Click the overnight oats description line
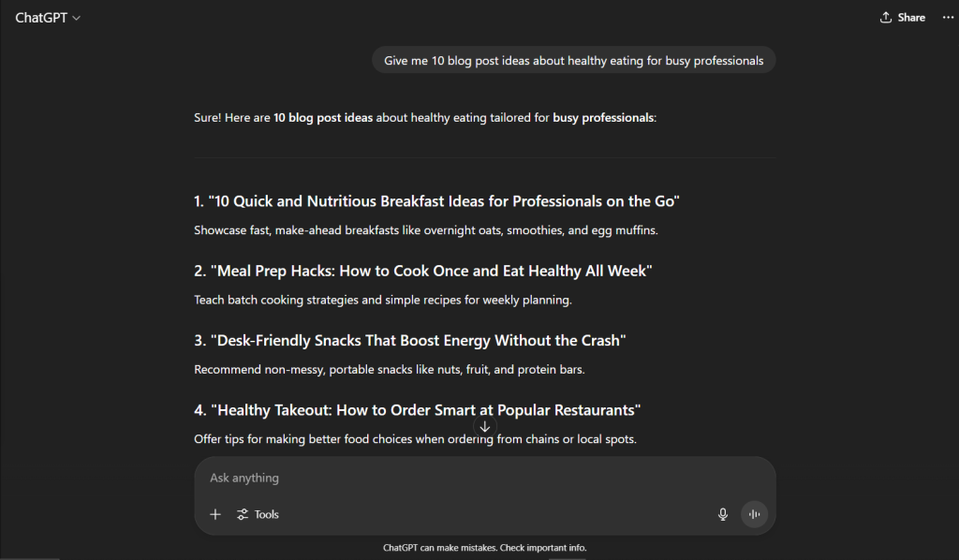 point(426,230)
